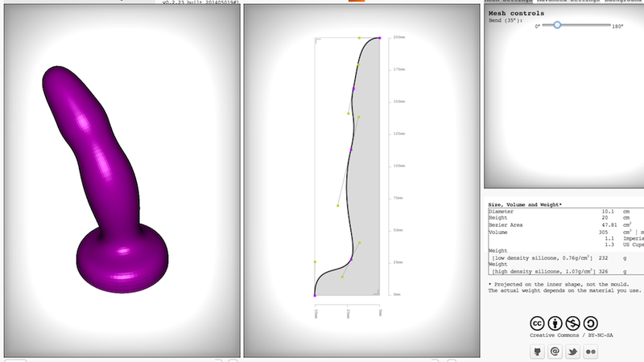Open the email @ contact button
Image resolution: width=644 pixels, height=362 pixels.
click(x=555, y=352)
